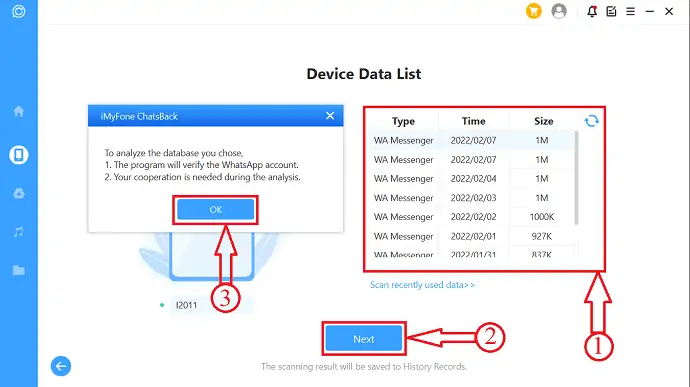Select the device recovery phone icon
The height and width of the screenshot is (387, 690).
pyautogui.click(x=18, y=155)
